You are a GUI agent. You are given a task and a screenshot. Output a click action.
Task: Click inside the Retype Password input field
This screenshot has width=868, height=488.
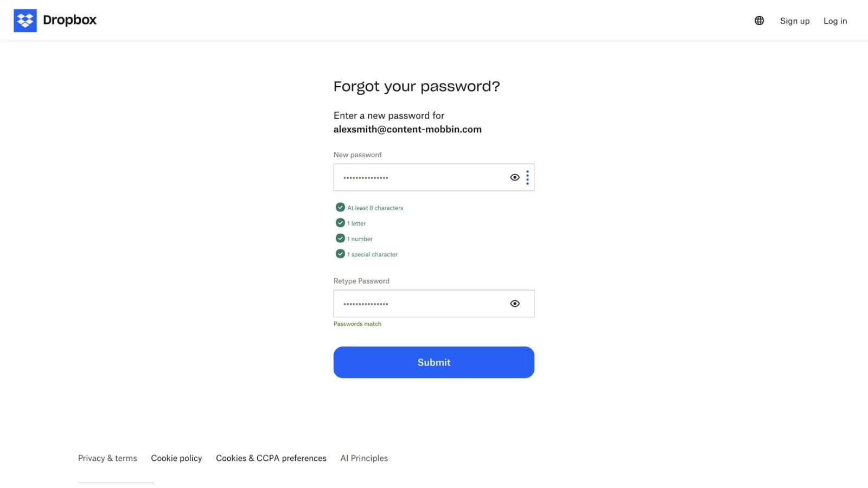pos(423,303)
